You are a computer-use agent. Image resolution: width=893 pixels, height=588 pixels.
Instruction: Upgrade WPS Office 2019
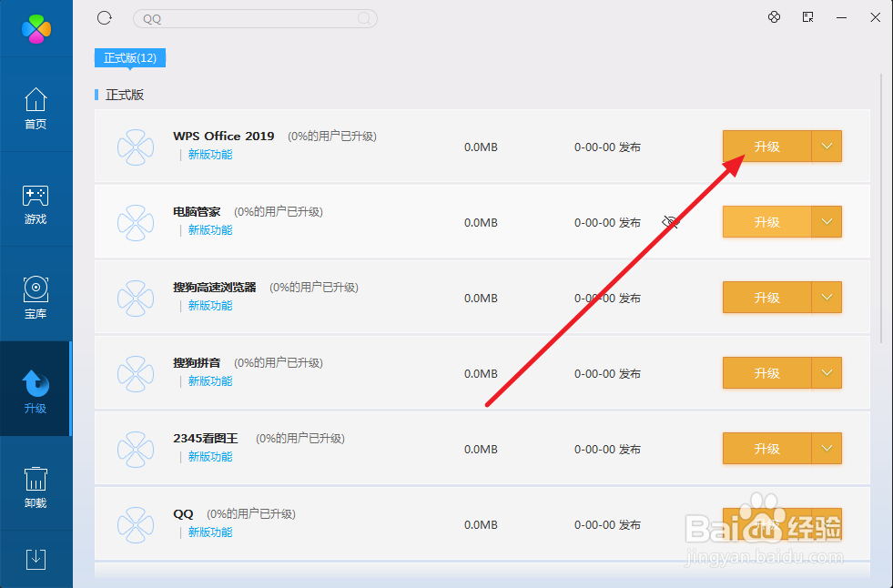[x=766, y=147]
